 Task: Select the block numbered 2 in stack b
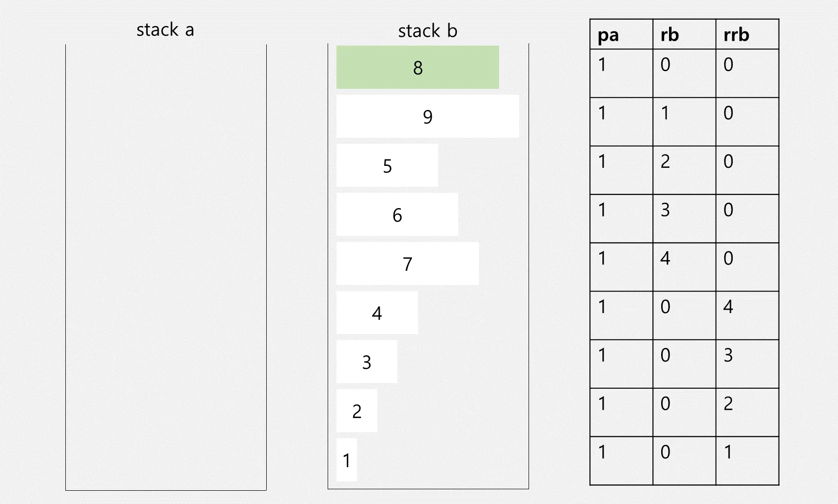point(357,411)
